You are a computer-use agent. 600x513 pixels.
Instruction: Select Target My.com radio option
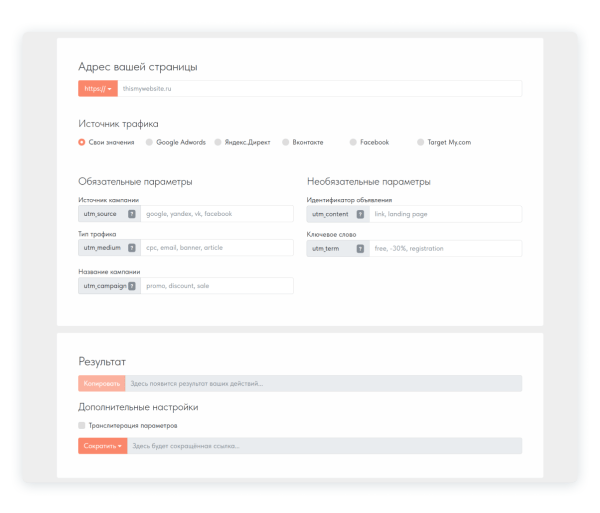coord(421,142)
